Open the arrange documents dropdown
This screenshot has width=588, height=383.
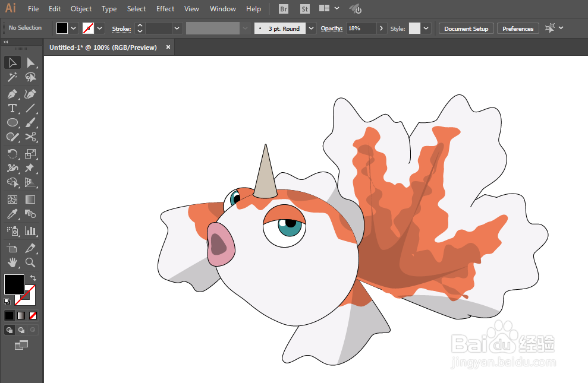pyautogui.click(x=337, y=8)
